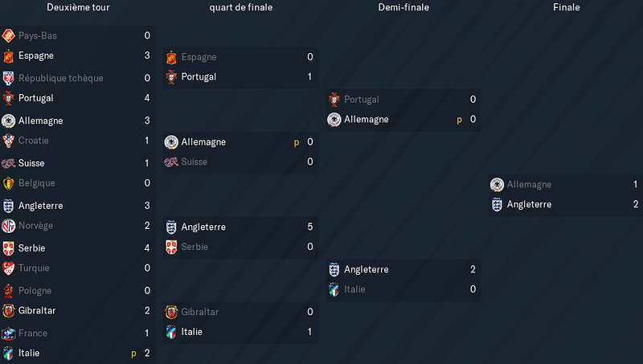Click the Allemagne badge in Demi-finale
The height and width of the screenshot is (364, 643).
334,119
